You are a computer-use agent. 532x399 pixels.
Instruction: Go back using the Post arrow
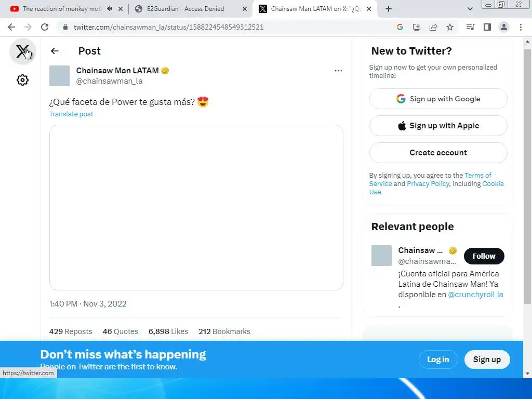point(55,51)
